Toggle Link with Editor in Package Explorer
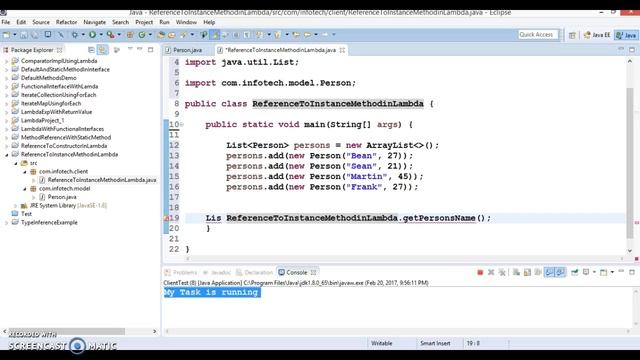The width and height of the screenshot is (640, 360). [x=102, y=50]
